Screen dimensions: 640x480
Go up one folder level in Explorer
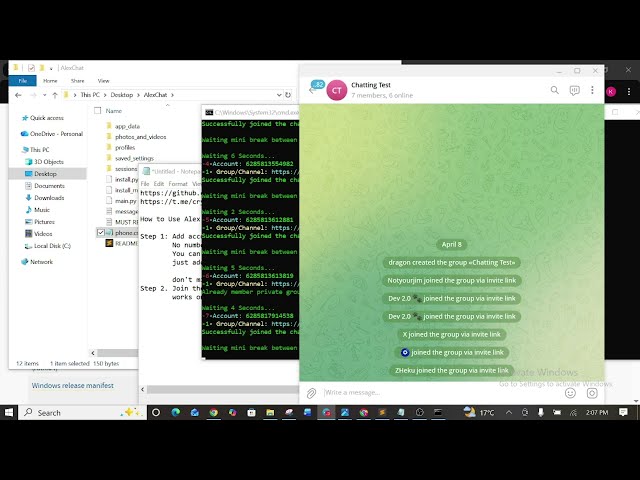tap(55, 95)
